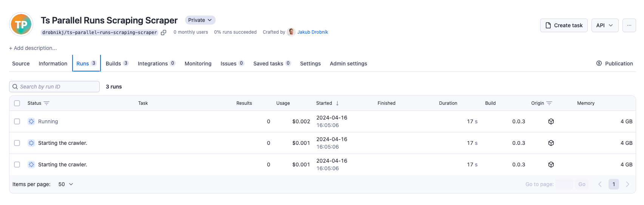Check the last Starting the crawler row

click(17, 165)
